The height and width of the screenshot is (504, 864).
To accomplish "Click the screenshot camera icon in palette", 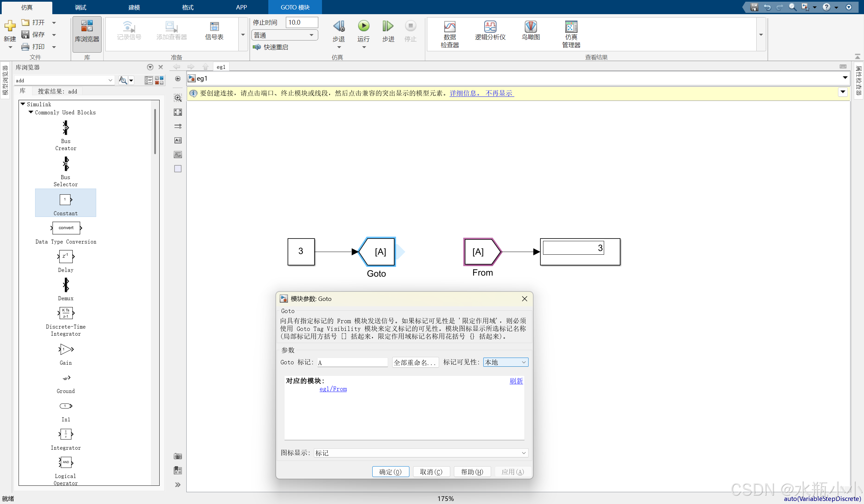I will tap(178, 456).
